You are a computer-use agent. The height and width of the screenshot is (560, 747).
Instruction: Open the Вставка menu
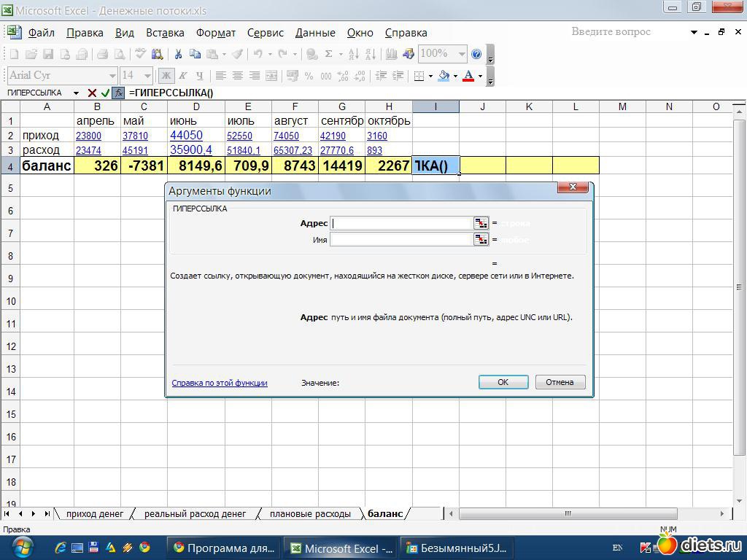(165, 33)
